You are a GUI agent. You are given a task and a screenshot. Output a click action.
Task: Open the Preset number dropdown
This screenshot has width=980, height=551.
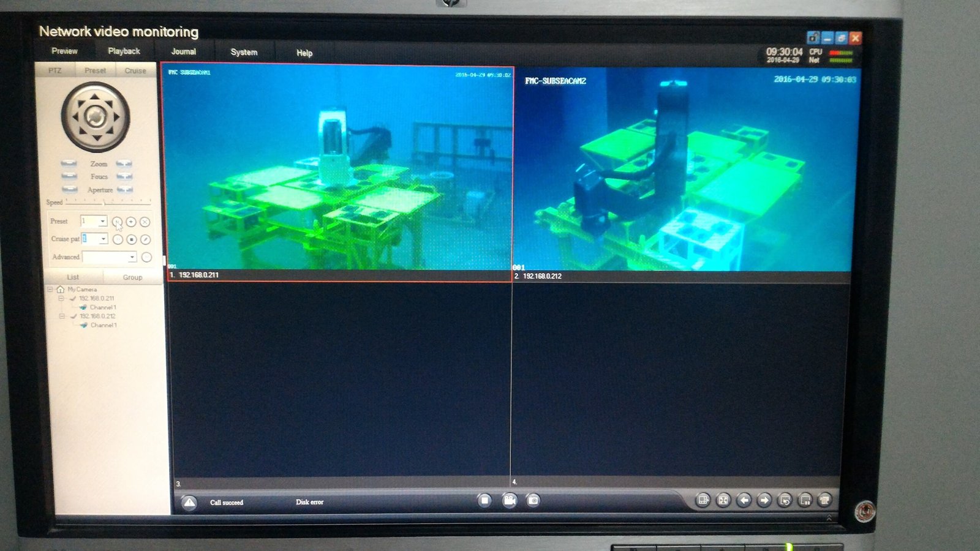coord(102,221)
